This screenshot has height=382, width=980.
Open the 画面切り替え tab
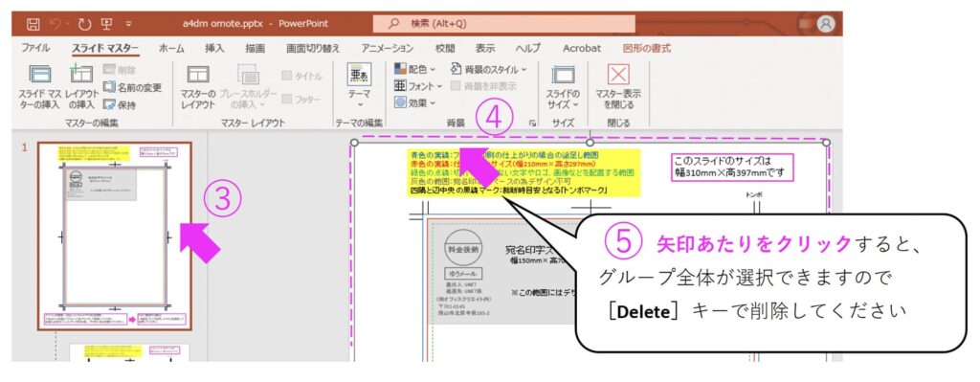[313, 48]
